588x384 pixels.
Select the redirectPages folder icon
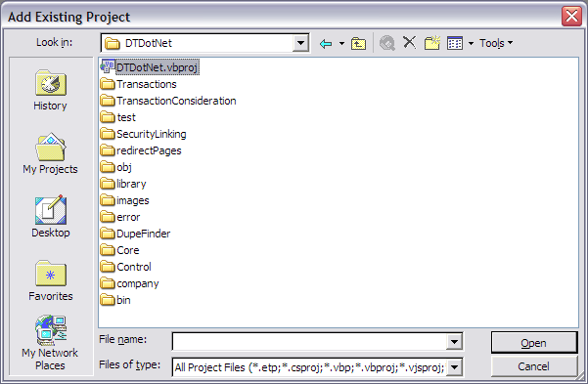point(108,150)
